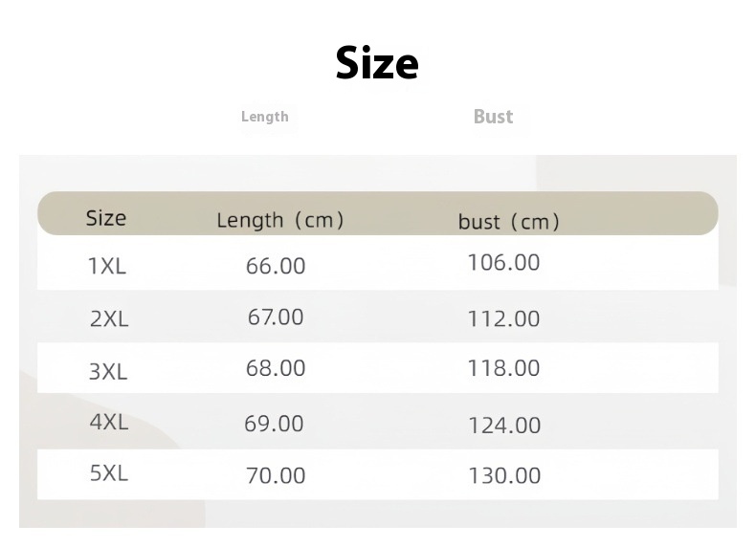Click the 112.00 bust value
This screenshot has width=756, height=547.
point(503,319)
